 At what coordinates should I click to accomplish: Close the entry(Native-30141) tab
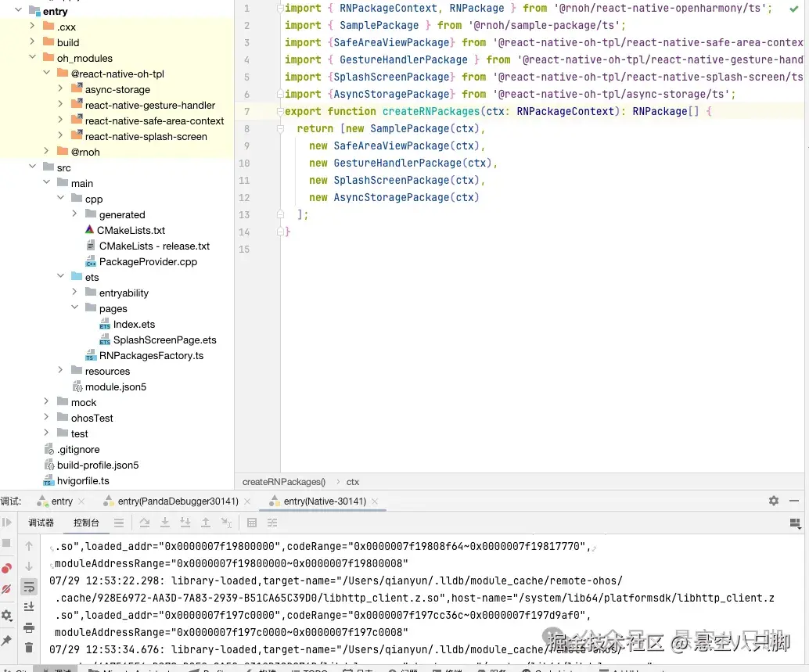pyautogui.click(x=375, y=501)
